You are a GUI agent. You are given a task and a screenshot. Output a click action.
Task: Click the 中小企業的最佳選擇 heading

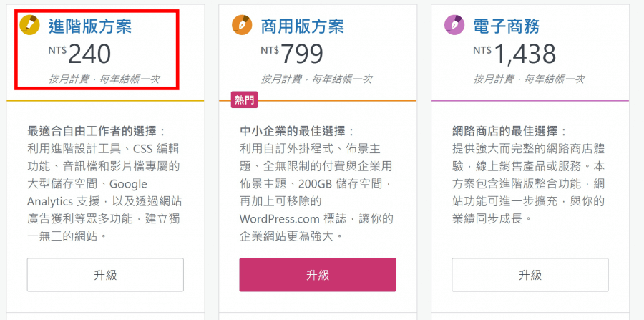click(297, 132)
